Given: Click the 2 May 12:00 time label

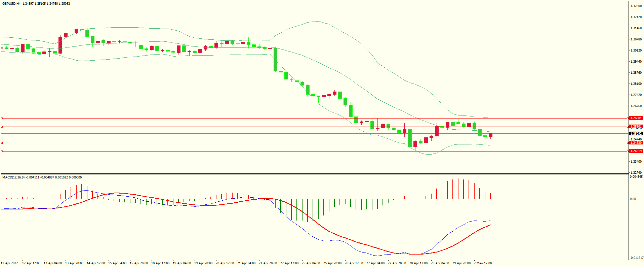Looking at the screenshot, I should pos(483,263).
